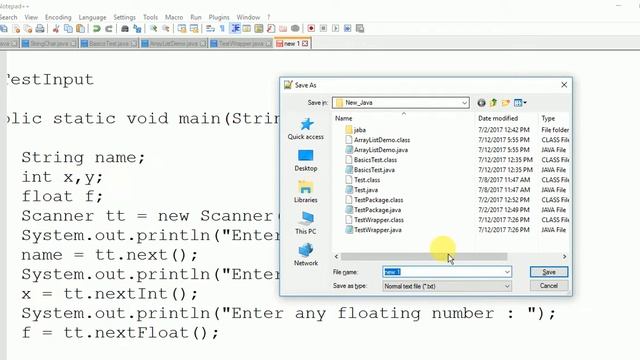This screenshot has width=640, height=360.
Task: Click the Zoom In toolbar icon
Action: (153, 29)
